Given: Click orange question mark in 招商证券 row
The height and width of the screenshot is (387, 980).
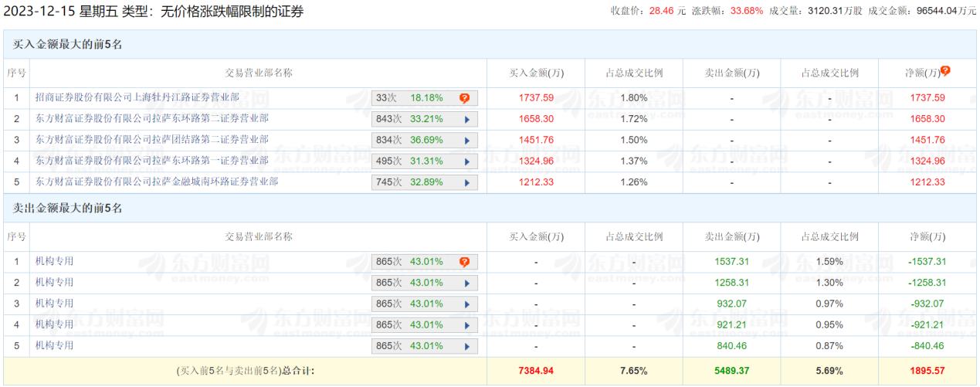Looking at the screenshot, I should (464, 98).
